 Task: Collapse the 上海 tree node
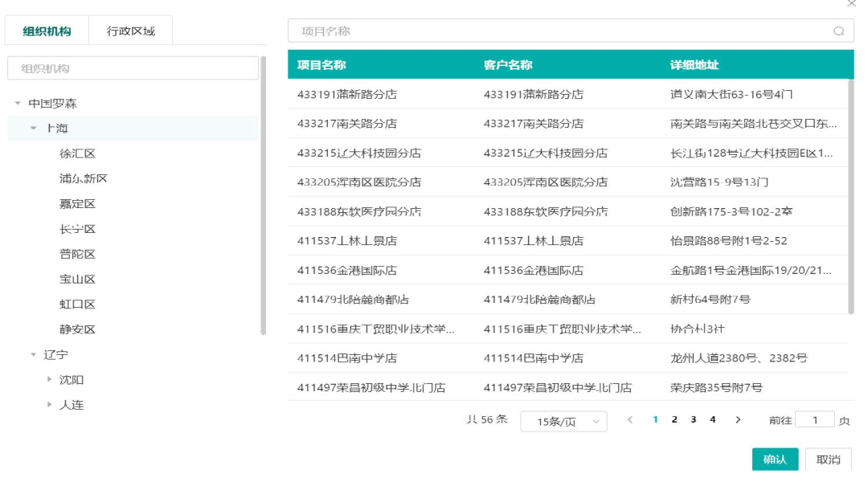click(x=34, y=129)
